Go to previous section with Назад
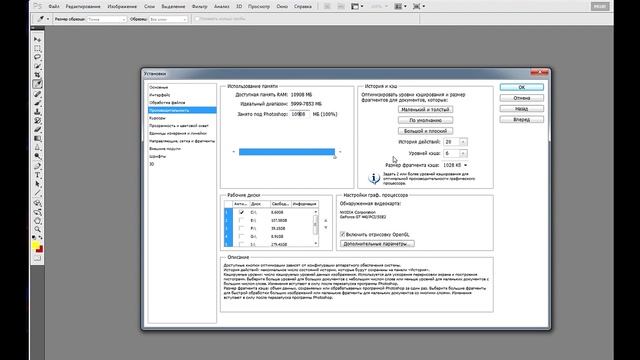 522,109
